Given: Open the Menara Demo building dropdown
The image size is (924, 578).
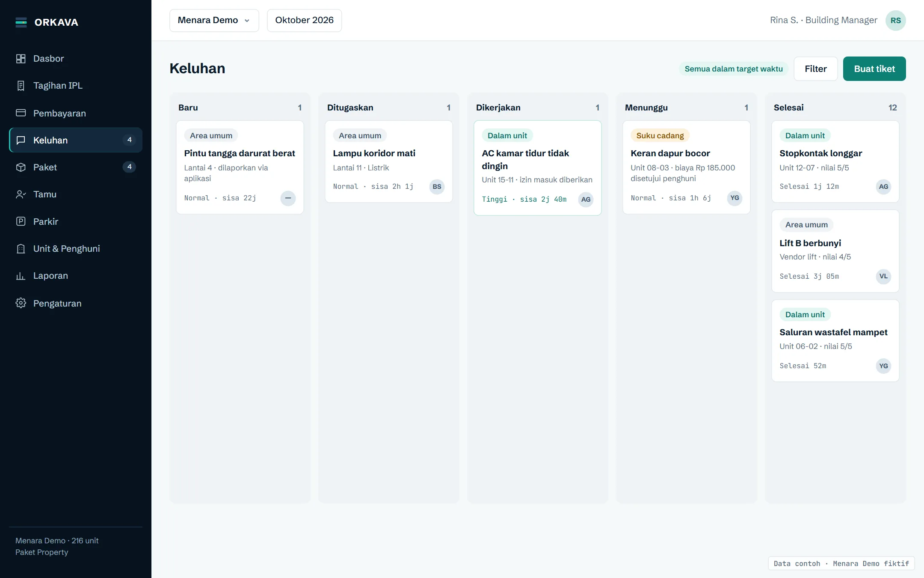Looking at the screenshot, I should 214,21.
